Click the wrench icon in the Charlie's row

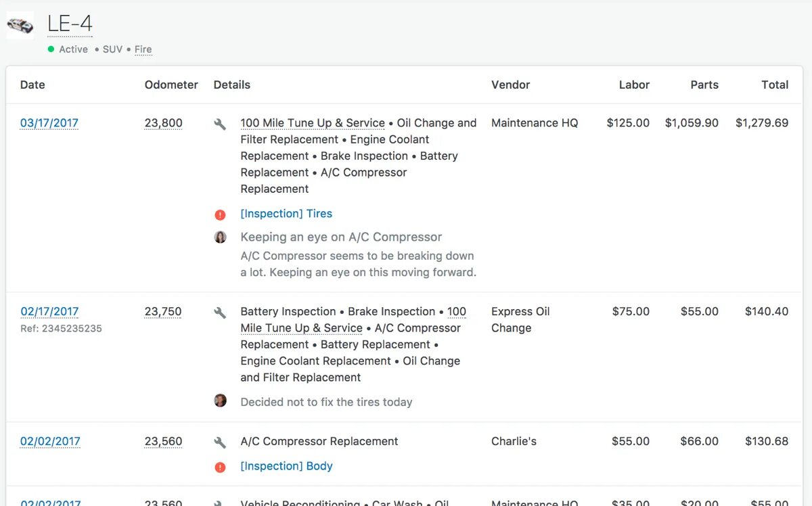(220, 442)
